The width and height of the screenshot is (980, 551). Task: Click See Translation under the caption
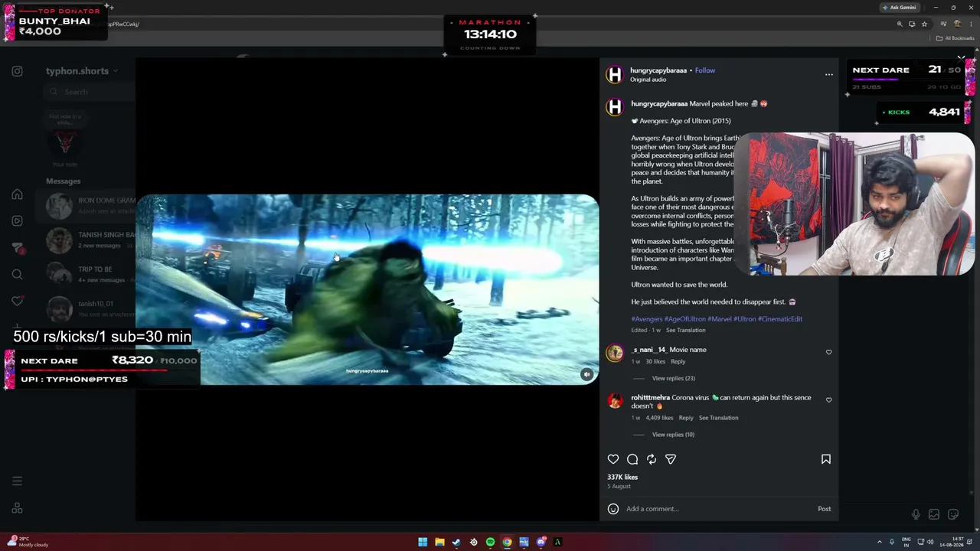[685, 331]
